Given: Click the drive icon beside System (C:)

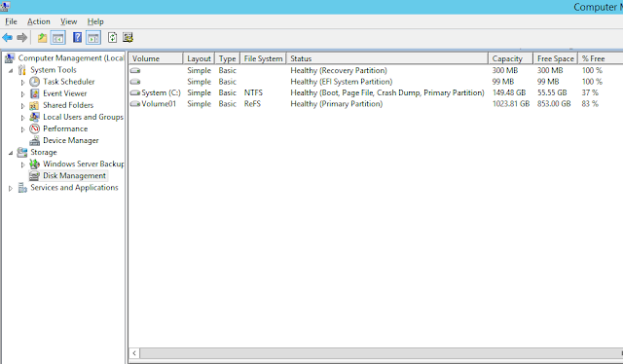Looking at the screenshot, I should tap(135, 92).
